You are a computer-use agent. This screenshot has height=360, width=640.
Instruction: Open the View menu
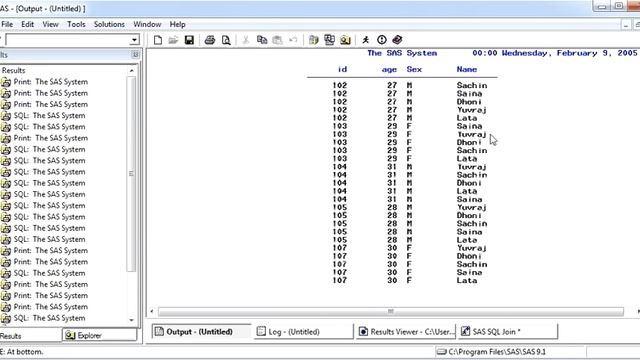click(50, 24)
